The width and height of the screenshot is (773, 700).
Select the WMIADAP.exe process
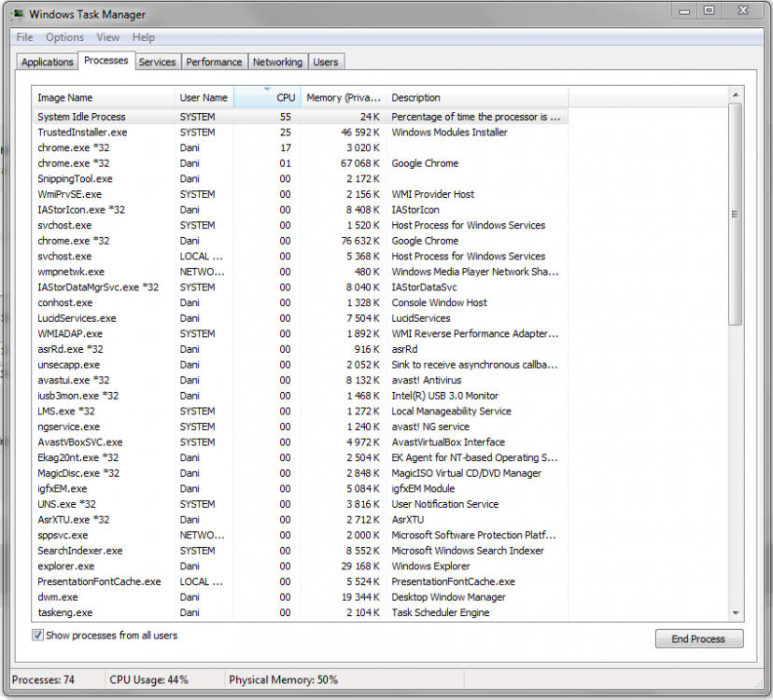(300, 334)
